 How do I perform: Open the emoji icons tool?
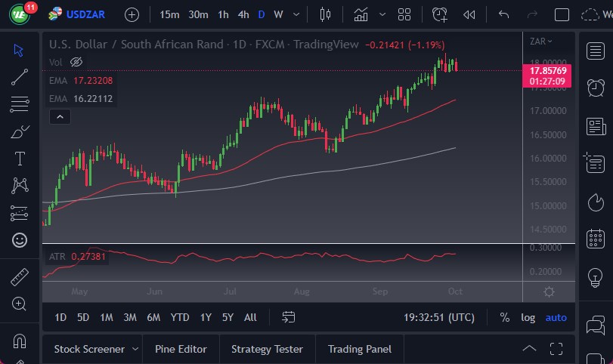point(20,240)
